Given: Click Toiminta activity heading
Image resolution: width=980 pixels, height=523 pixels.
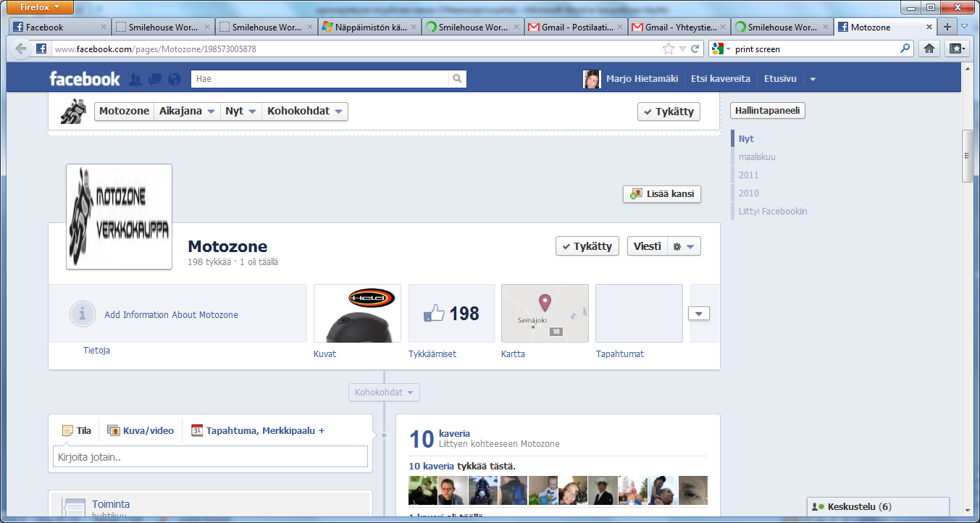Looking at the screenshot, I should [x=111, y=504].
